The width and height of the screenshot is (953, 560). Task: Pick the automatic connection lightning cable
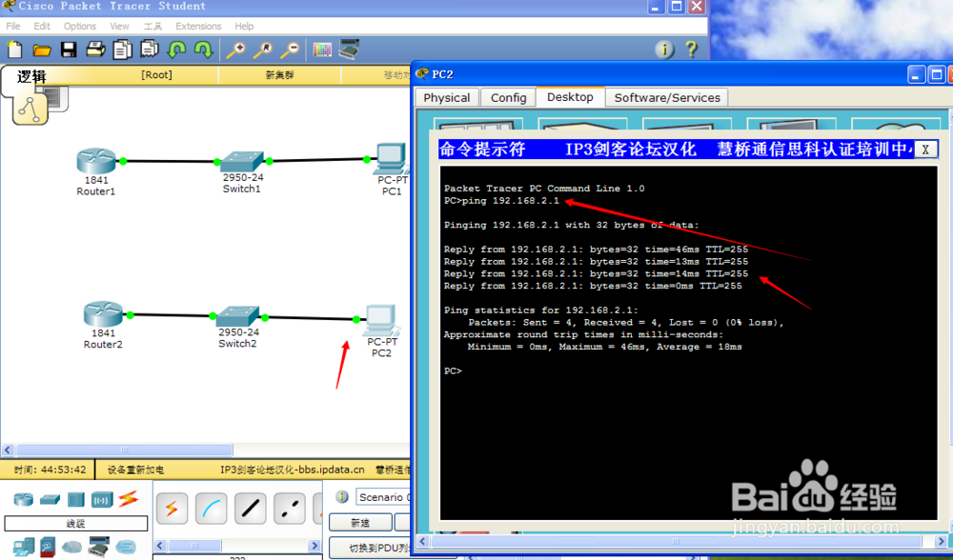click(x=172, y=508)
